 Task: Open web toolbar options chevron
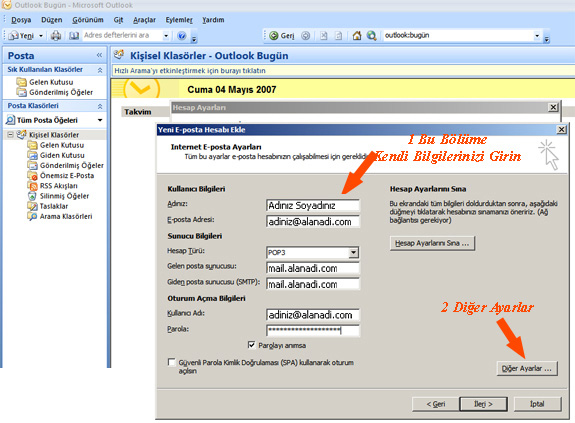click(x=547, y=38)
